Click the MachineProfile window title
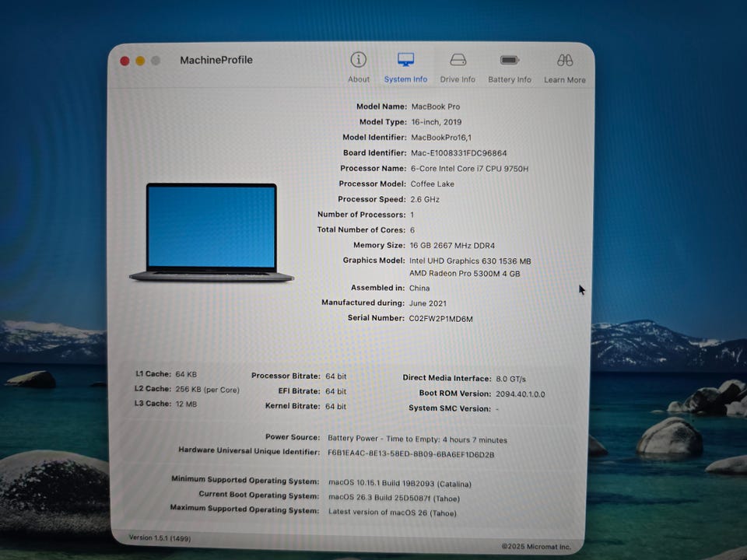747x560 pixels. [x=216, y=60]
